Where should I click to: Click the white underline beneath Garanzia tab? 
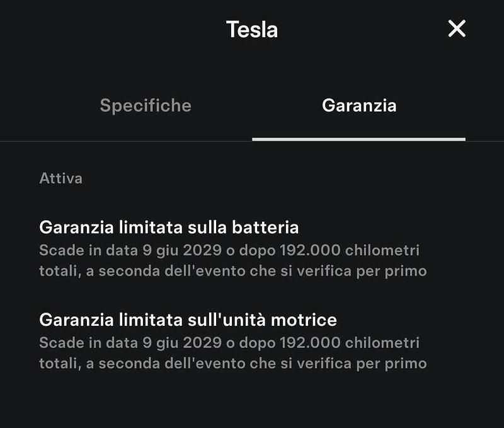[x=358, y=139]
